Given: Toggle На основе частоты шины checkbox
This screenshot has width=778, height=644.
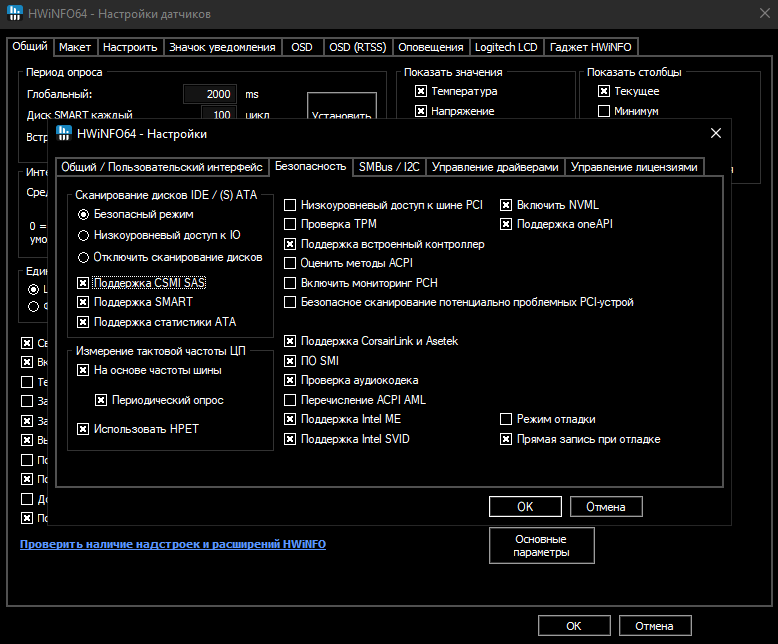Looking at the screenshot, I should pyautogui.click(x=83, y=370).
